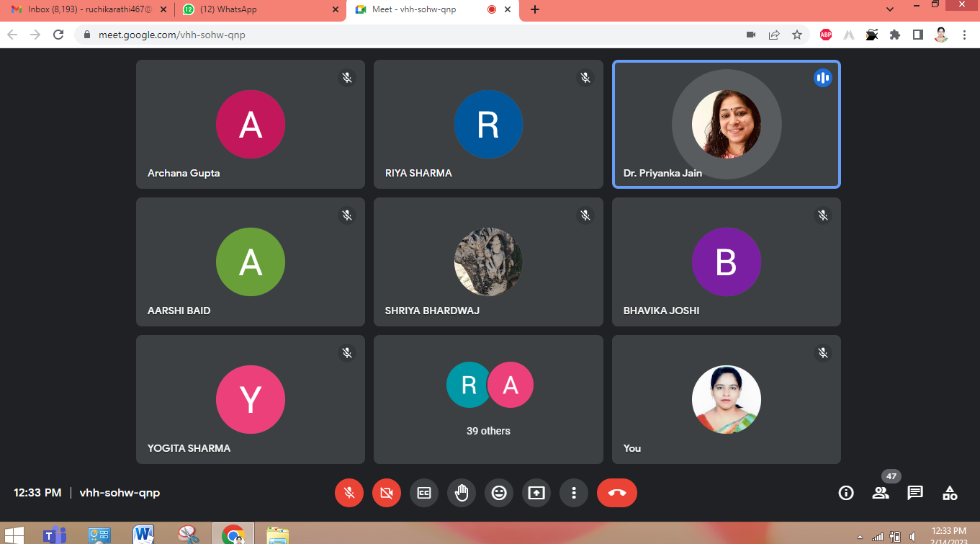Open Microsoft Teams from the taskbar
The width and height of the screenshot is (980, 544).
pos(55,535)
